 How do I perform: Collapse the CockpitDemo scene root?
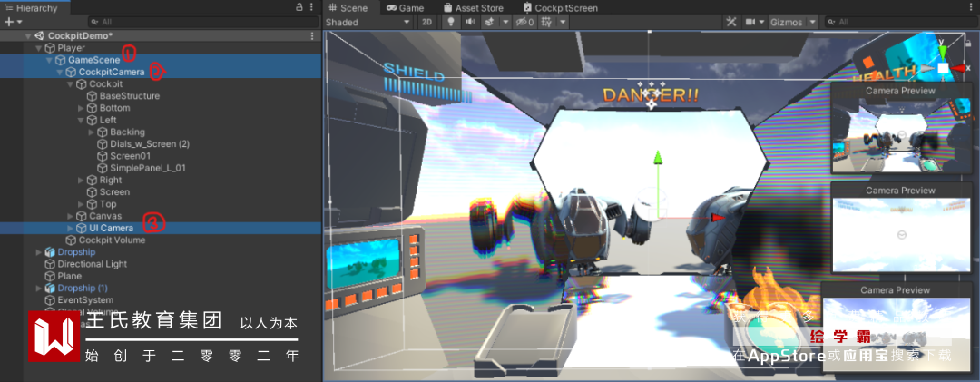coord(28,36)
